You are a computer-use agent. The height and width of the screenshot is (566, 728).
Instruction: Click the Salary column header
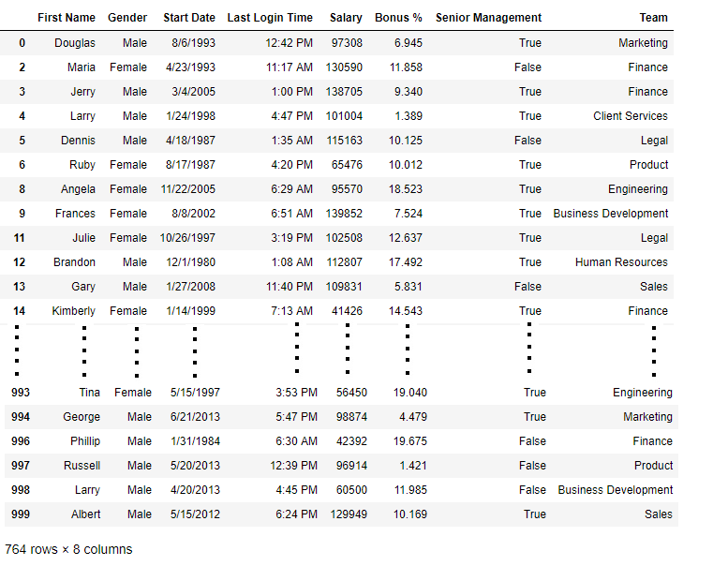click(x=346, y=18)
